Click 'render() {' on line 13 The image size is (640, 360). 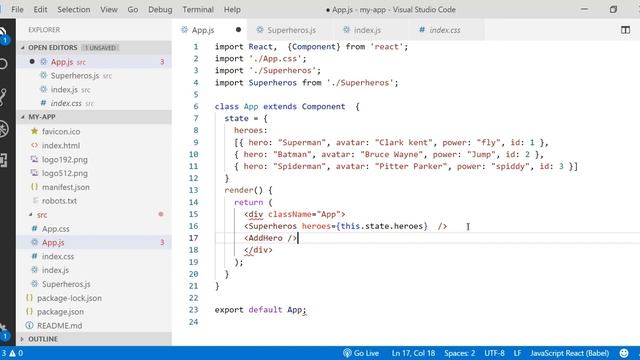248,190
